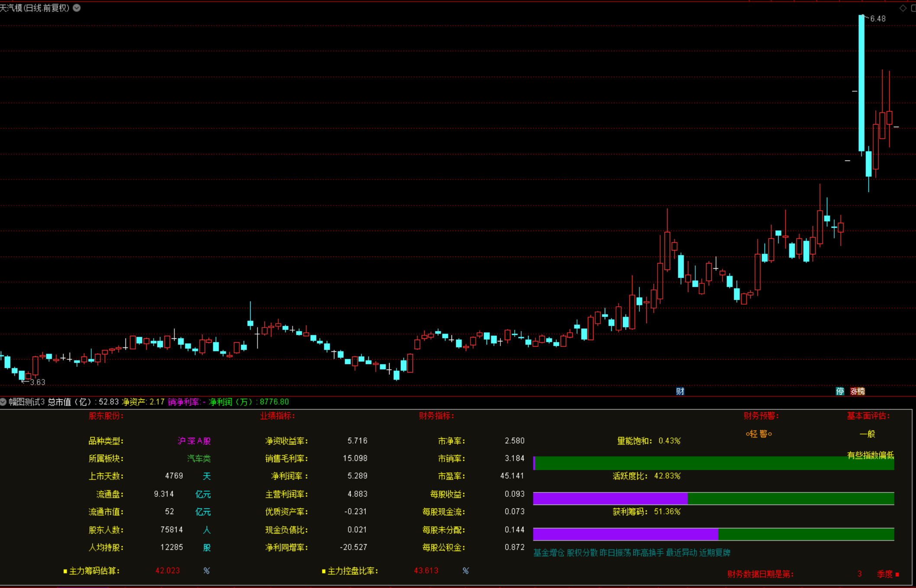Click the diamond icon at chart top-right
The image size is (916, 588).
(x=903, y=8)
